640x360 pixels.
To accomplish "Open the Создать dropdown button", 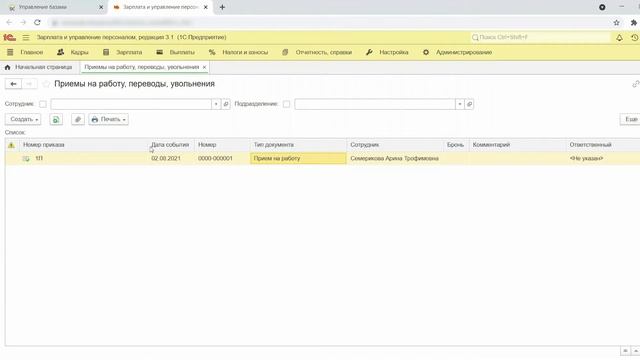I will (23, 120).
